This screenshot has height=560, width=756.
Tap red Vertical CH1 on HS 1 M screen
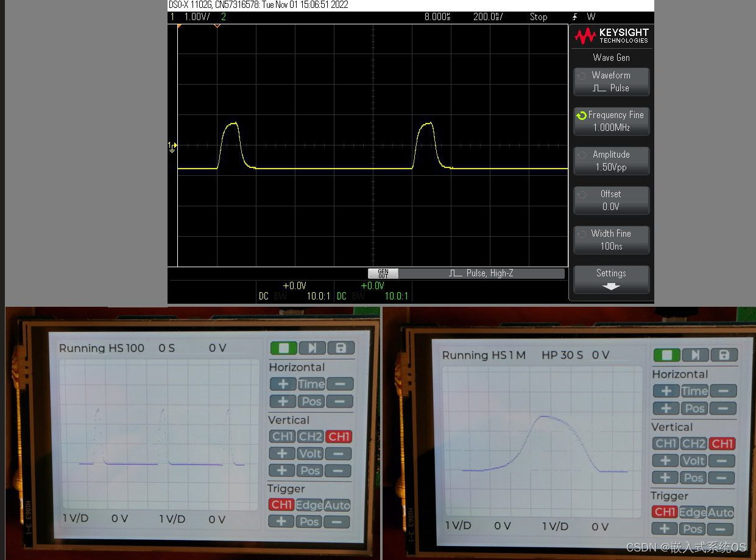(x=722, y=444)
